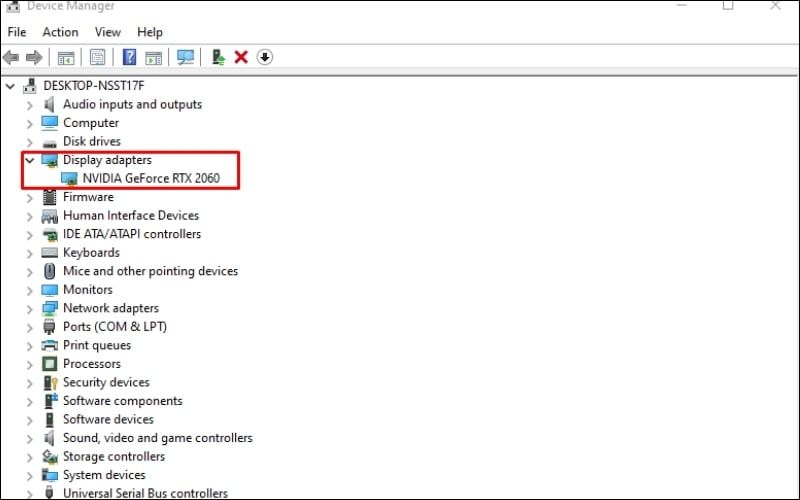Click the Back arrow toolbar icon

tap(11, 57)
